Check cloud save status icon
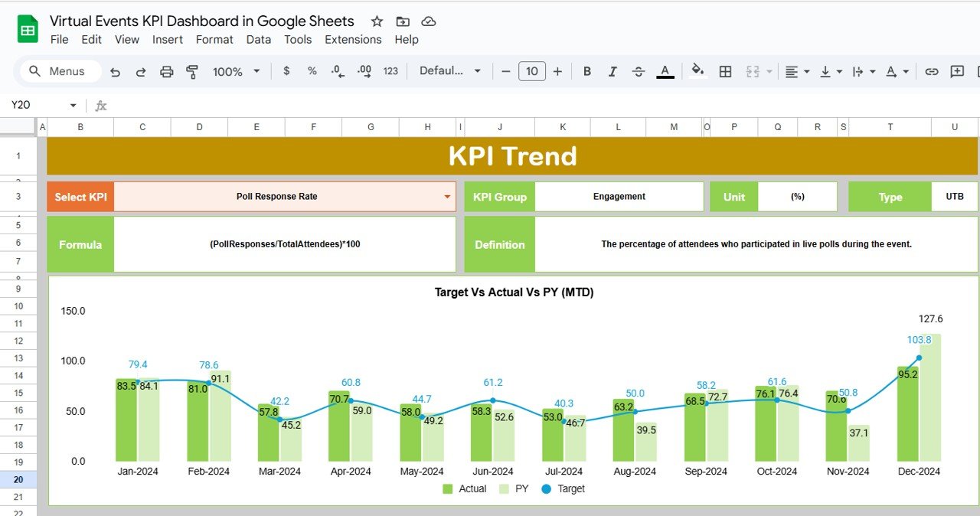Image resolution: width=980 pixels, height=516 pixels. [429, 21]
